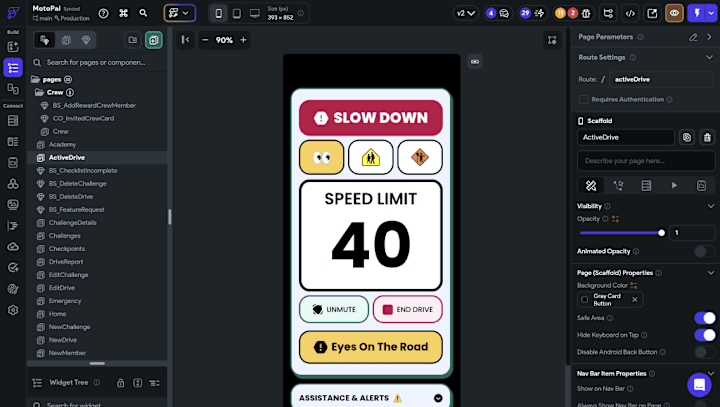Click the canvas layout tool icon
Viewport: 720px width, 407px height.
[x=552, y=40]
